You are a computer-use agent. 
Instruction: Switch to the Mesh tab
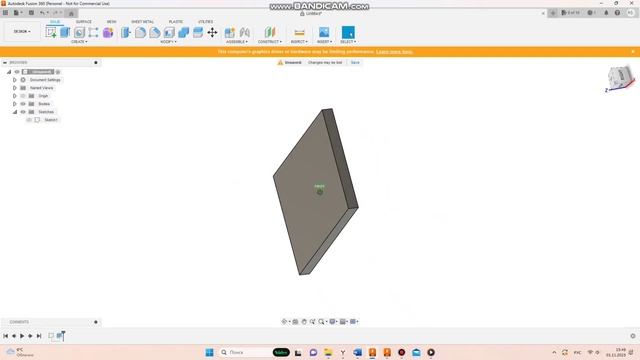point(111,22)
